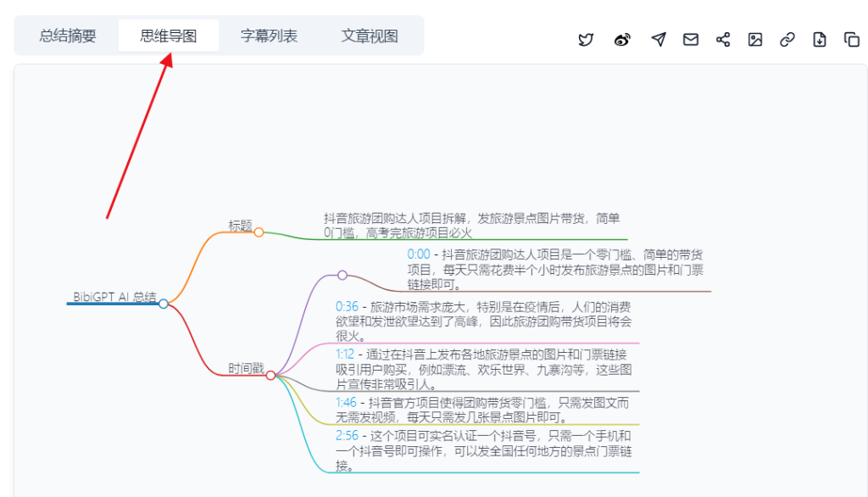Open the 2:56 timestamp link
The image size is (868, 497).
click(x=347, y=434)
